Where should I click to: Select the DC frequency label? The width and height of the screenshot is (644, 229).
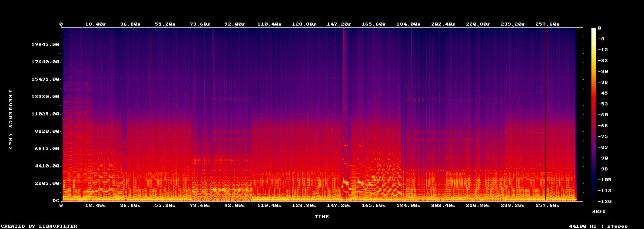pos(56,201)
